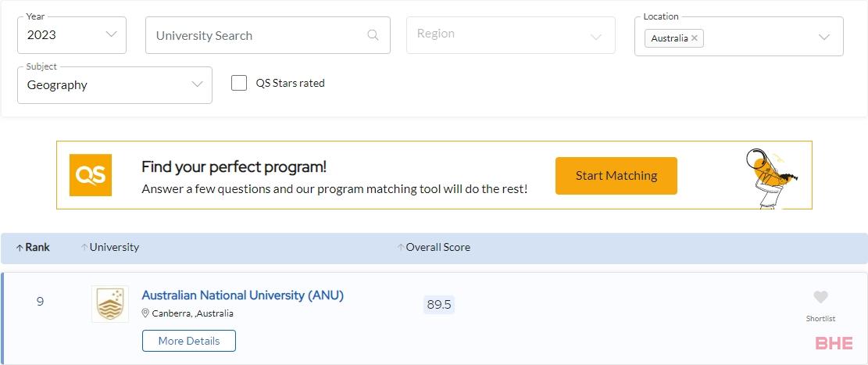Click the 89.5 overall score badge
The height and width of the screenshot is (365, 868).
pyautogui.click(x=439, y=305)
